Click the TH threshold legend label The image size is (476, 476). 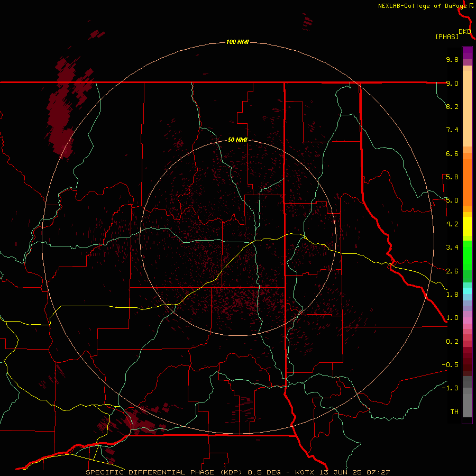(x=454, y=412)
